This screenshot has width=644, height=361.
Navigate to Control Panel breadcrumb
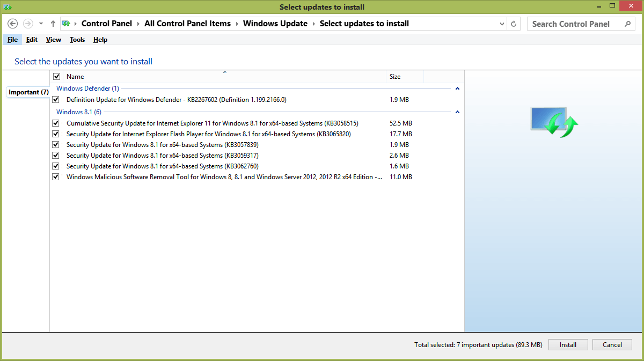[106, 24]
